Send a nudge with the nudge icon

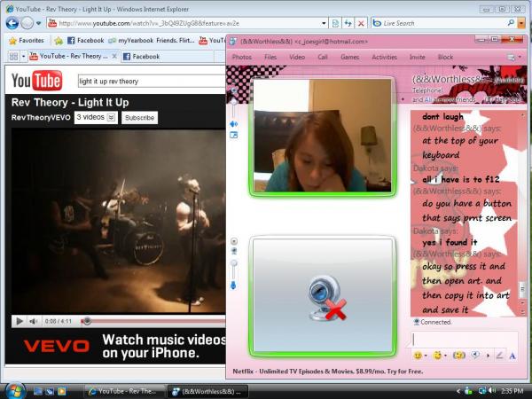[x=458, y=356]
